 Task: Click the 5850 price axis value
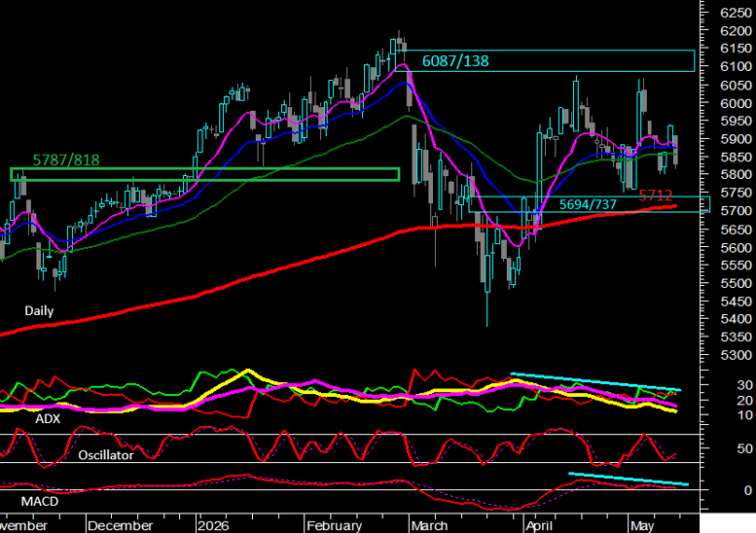click(x=736, y=157)
